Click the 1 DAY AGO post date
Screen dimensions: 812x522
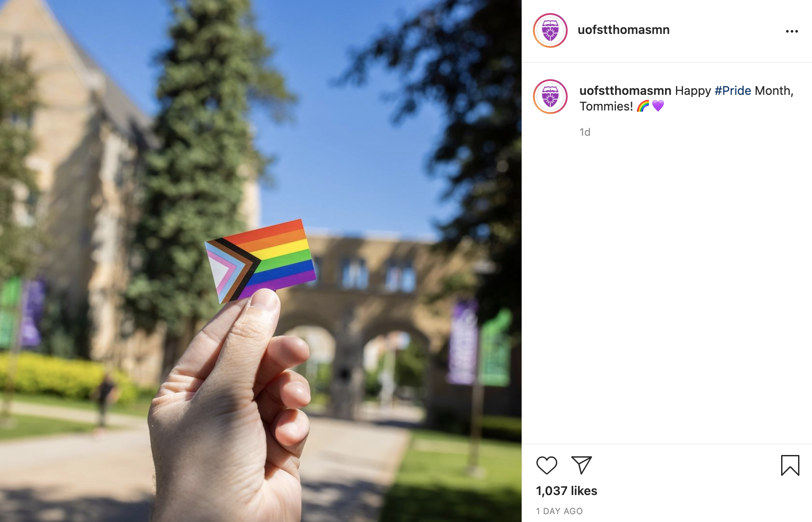(x=559, y=511)
